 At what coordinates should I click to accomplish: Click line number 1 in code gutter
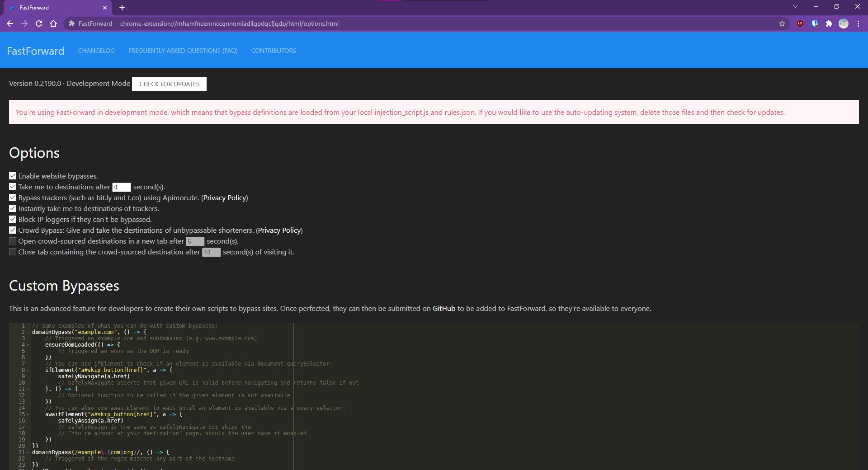click(x=23, y=326)
